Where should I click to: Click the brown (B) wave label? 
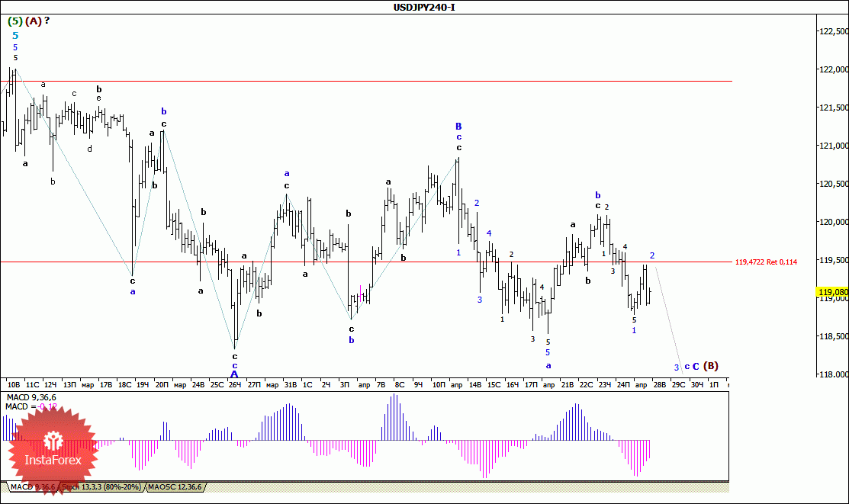pos(711,366)
